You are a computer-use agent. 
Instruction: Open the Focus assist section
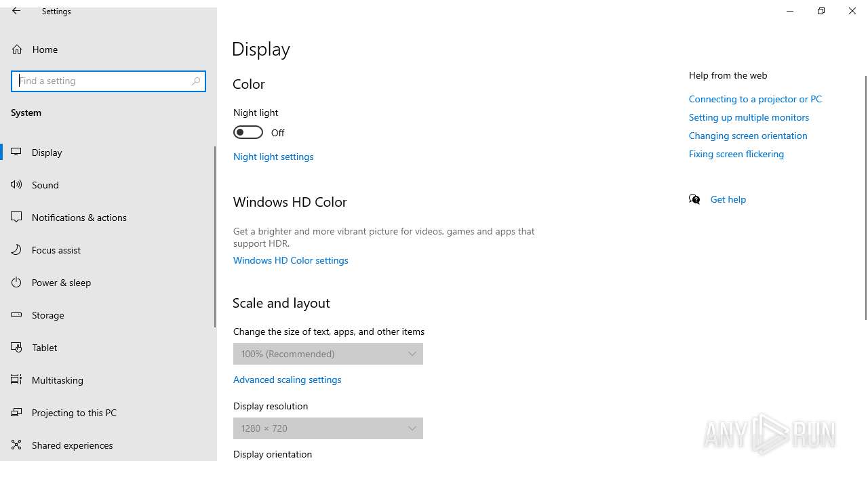tap(108, 250)
